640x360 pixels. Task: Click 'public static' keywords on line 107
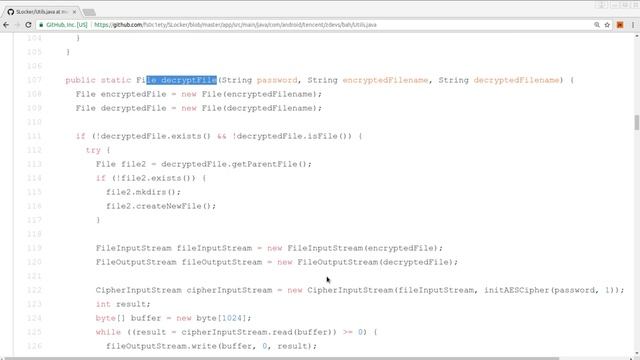click(98, 80)
